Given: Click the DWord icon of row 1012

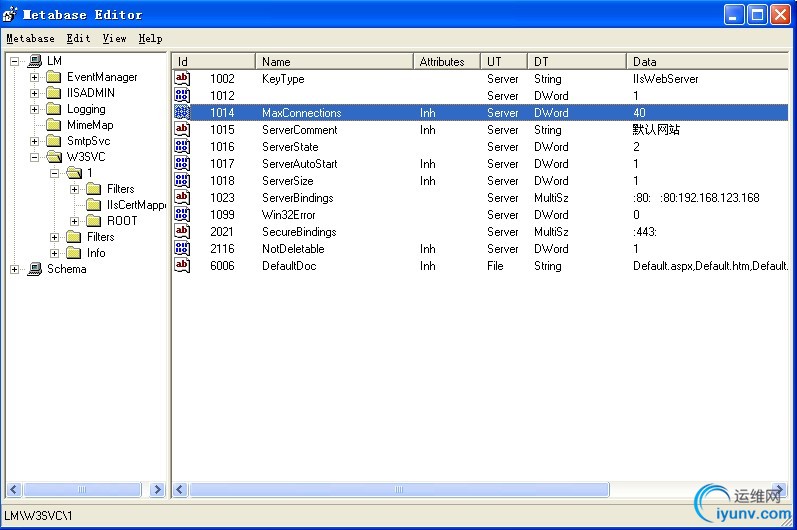Looking at the screenshot, I should (182, 96).
